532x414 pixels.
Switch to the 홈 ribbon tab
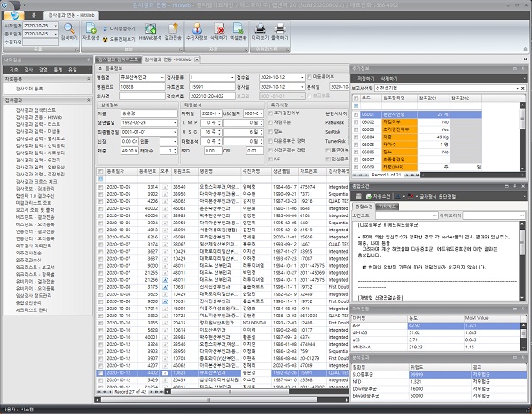point(34,15)
